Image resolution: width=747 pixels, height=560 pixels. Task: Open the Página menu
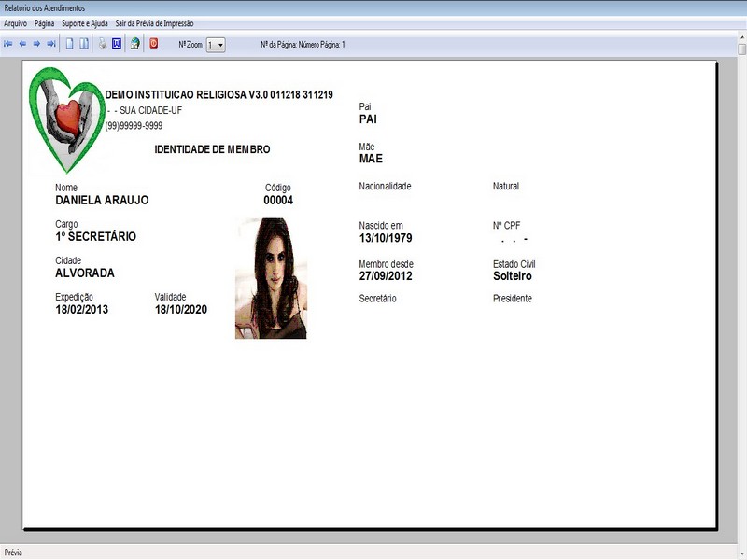(44, 23)
